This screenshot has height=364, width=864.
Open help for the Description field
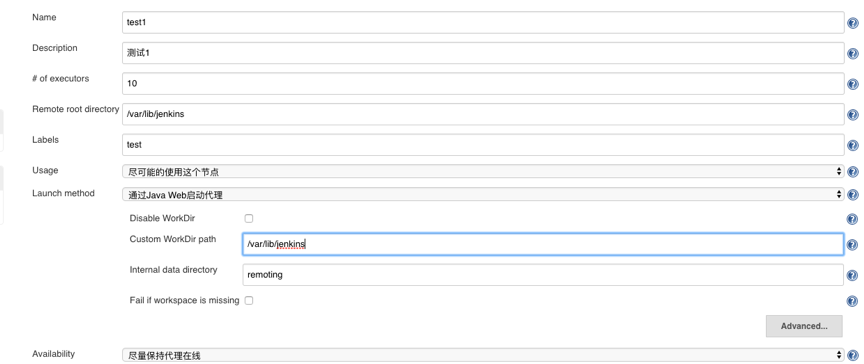coord(852,53)
